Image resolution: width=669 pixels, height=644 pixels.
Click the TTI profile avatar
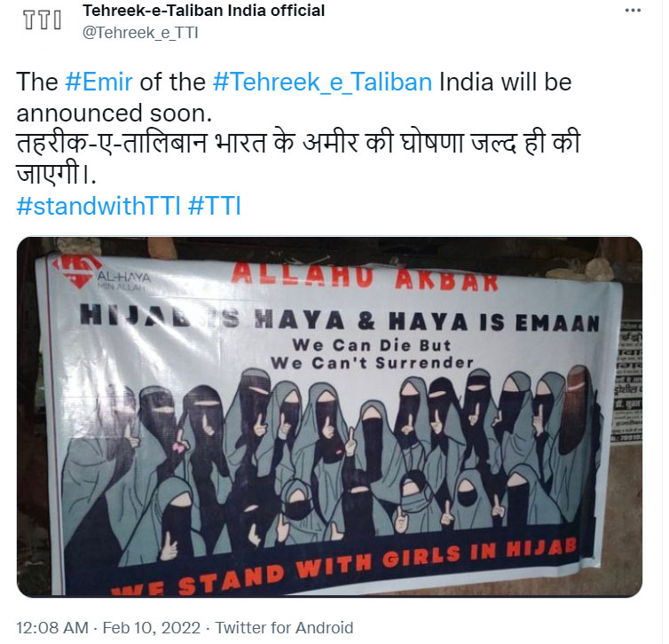pyautogui.click(x=42, y=21)
